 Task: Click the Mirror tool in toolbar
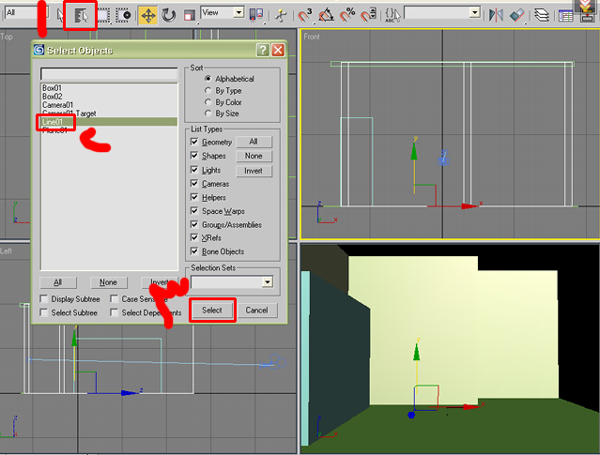coord(497,15)
